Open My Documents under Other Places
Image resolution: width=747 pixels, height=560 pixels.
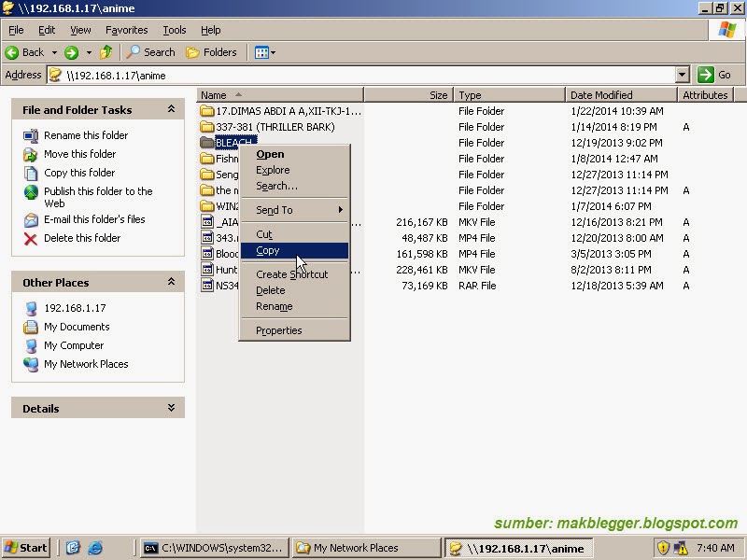point(77,327)
